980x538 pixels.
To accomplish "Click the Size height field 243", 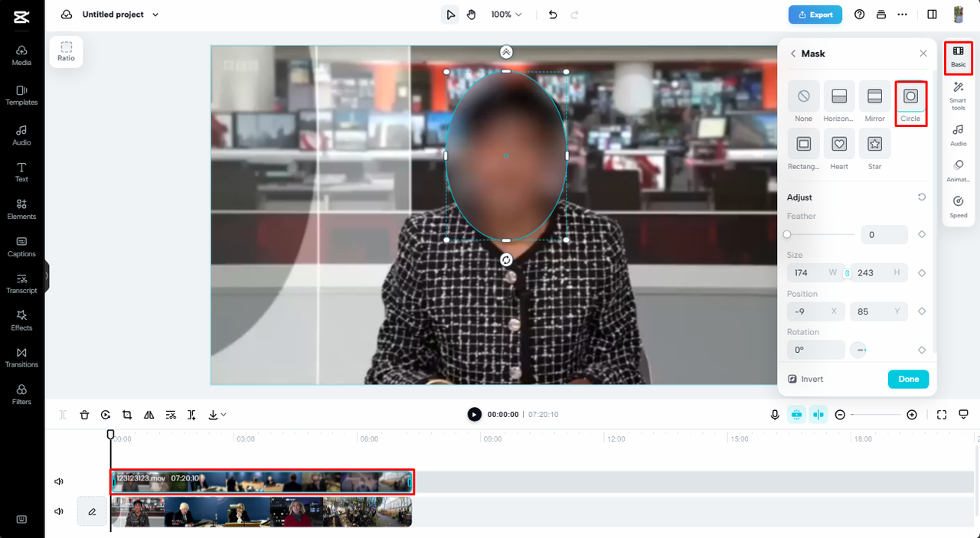I will pos(879,272).
